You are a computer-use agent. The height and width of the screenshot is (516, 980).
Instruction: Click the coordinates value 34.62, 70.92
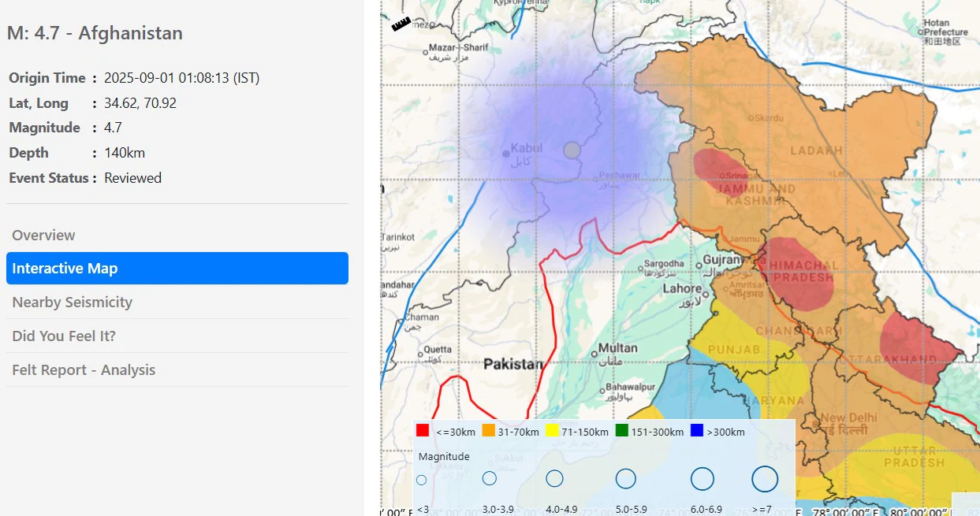[x=140, y=103]
